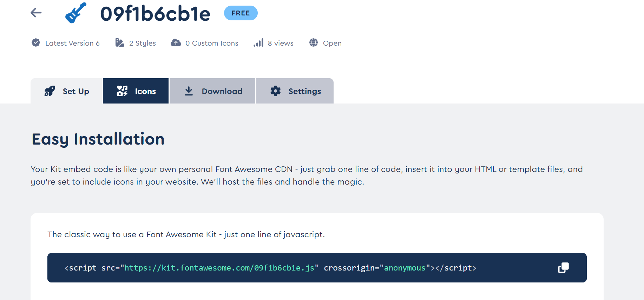Open the Settings tab
644x300 pixels.
(295, 91)
